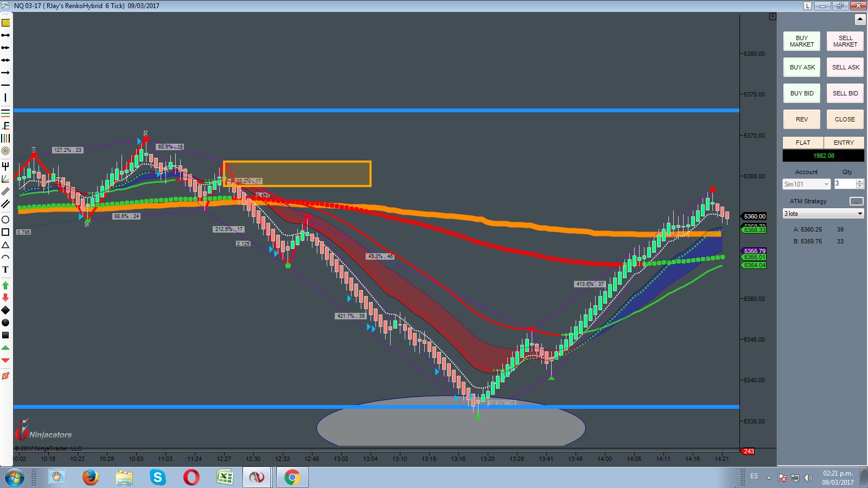The image size is (868, 488).
Task: Show hidden system tray icons
Action: (x=769, y=478)
